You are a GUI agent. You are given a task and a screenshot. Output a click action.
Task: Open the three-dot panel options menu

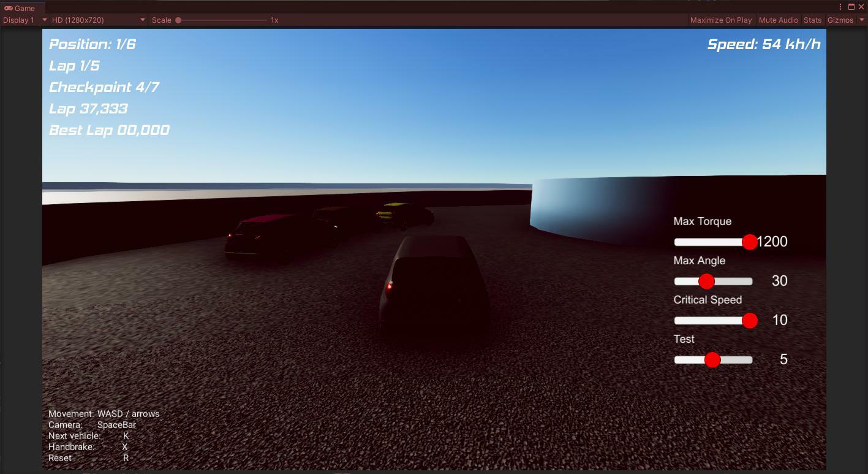(840, 7)
